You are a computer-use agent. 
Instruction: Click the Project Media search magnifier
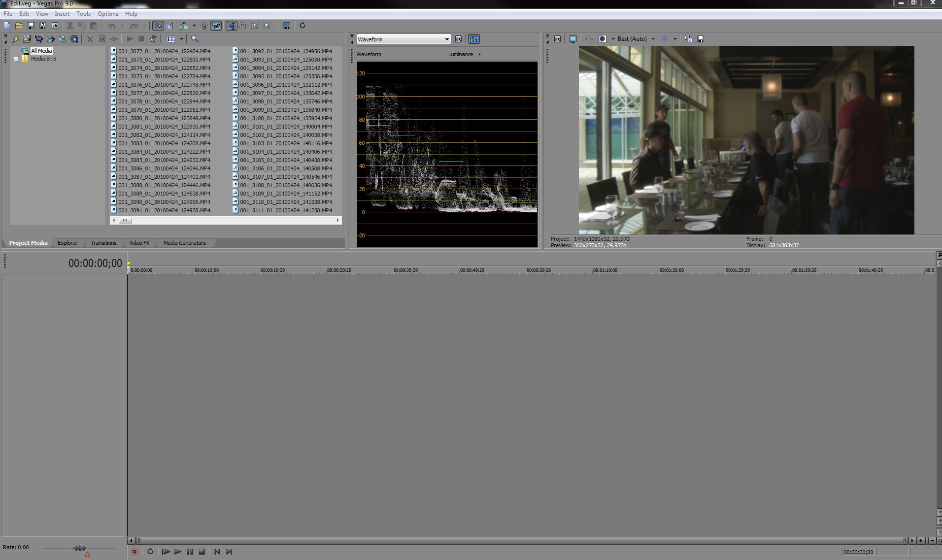pyautogui.click(x=195, y=39)
